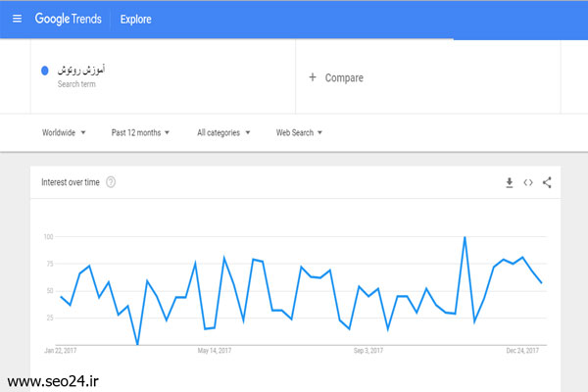Click the help question mark icon
This screenshot has width=588, height=392.
pyautogui.click(x=111, y=182)
